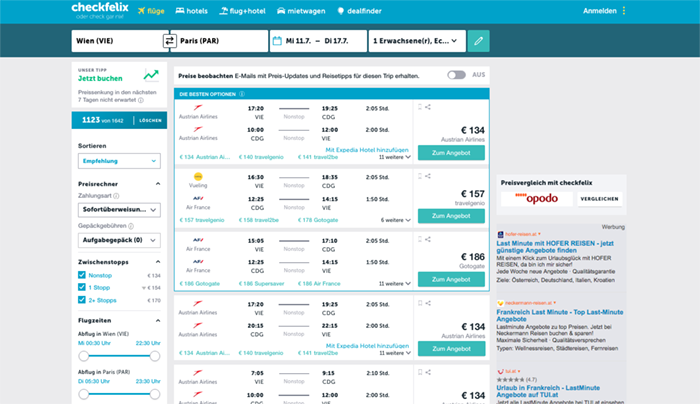The image size is (700, 404).
Task: Bookmark the €186 Air France flight
Action: click(420, 240)
